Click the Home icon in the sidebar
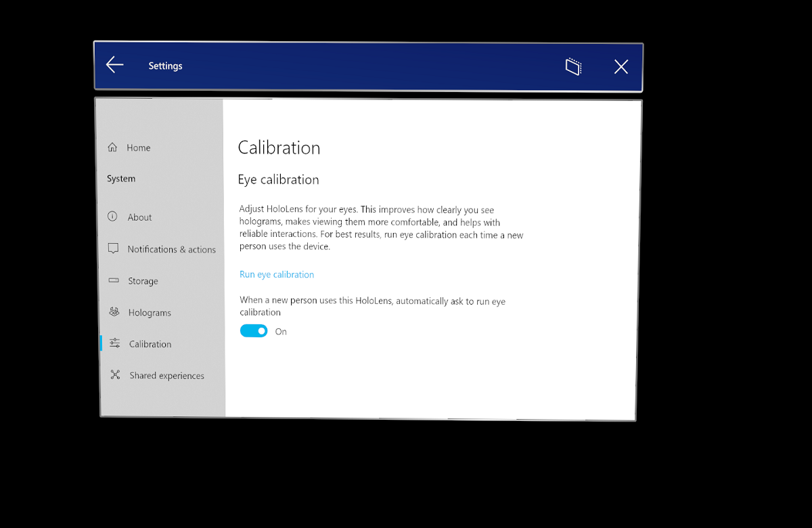812x528 pixels. (112, 147)
